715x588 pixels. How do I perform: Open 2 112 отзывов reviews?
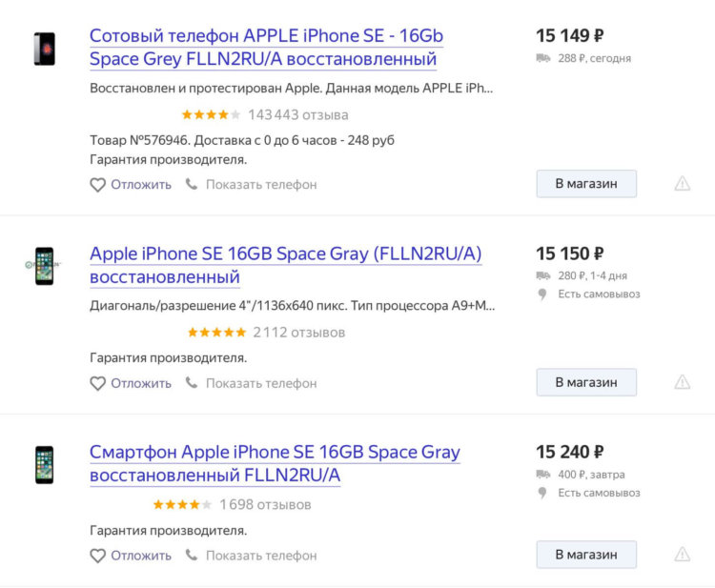pyautogui.click(x=299, y=333)
